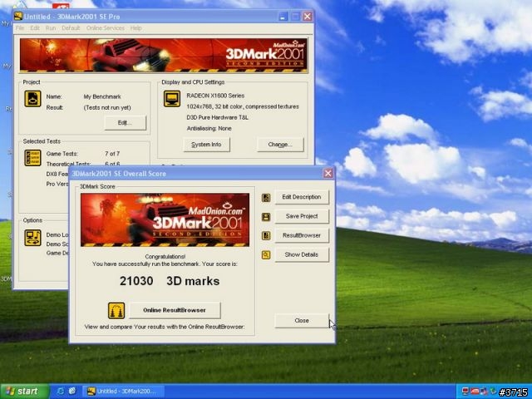Open the Run menu
Viewport: 532px width, 399px height.
[51, 27]
